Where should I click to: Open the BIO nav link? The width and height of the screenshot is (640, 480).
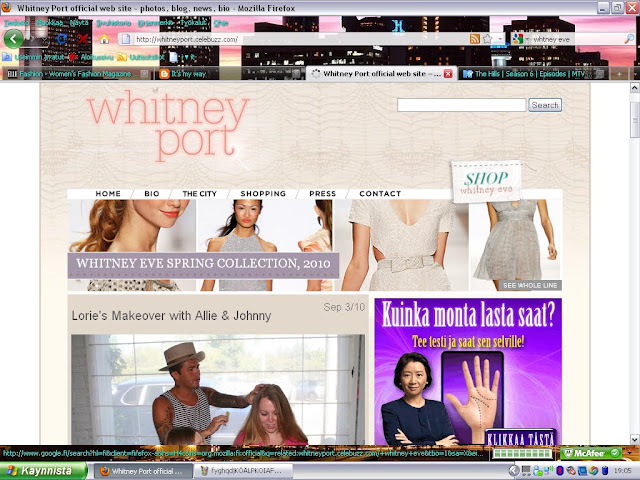(x=151, y=194)
